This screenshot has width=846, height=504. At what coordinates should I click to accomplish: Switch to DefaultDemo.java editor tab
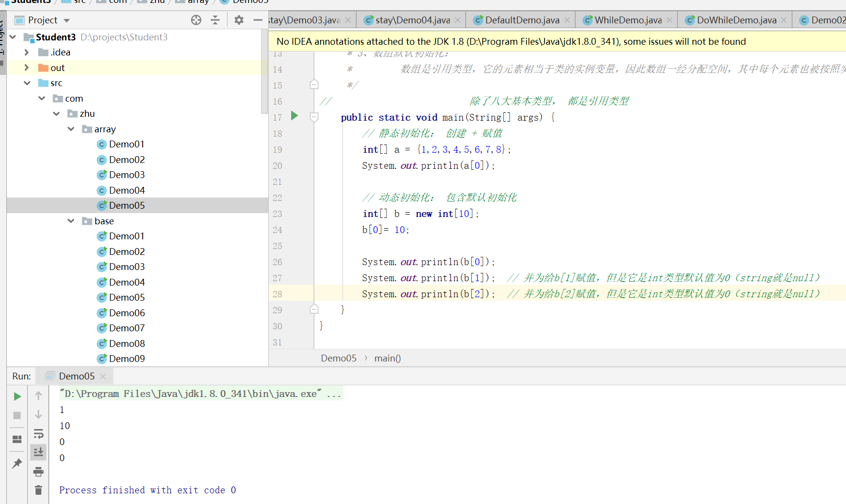522,20
